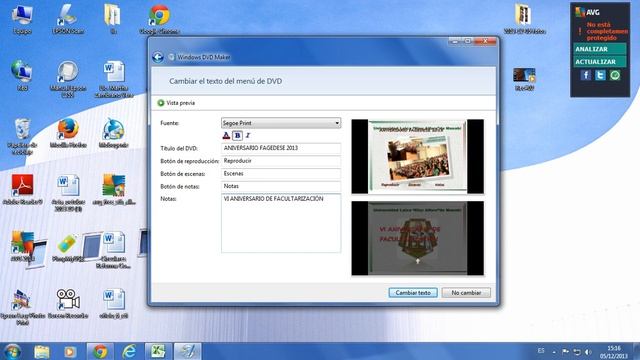
Task: Choose font color with the A icon
Action: click(226, 136)
